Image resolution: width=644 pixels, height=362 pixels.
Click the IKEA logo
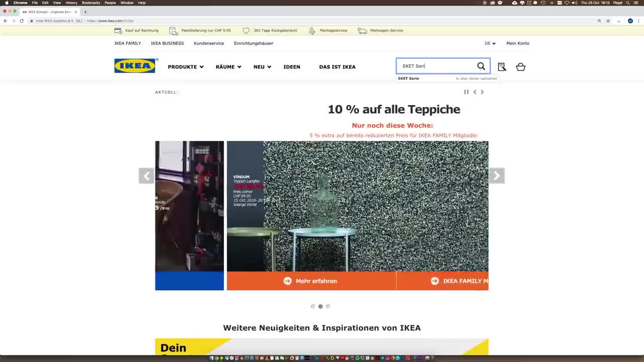click(136, 66)
